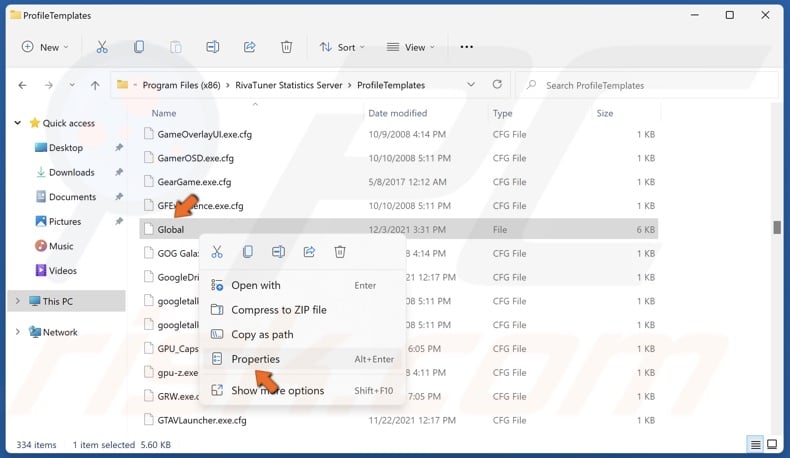The image size is (790, 458).
Task: Click the Copy icon in the context menu
Action: (x=247, y=251)
